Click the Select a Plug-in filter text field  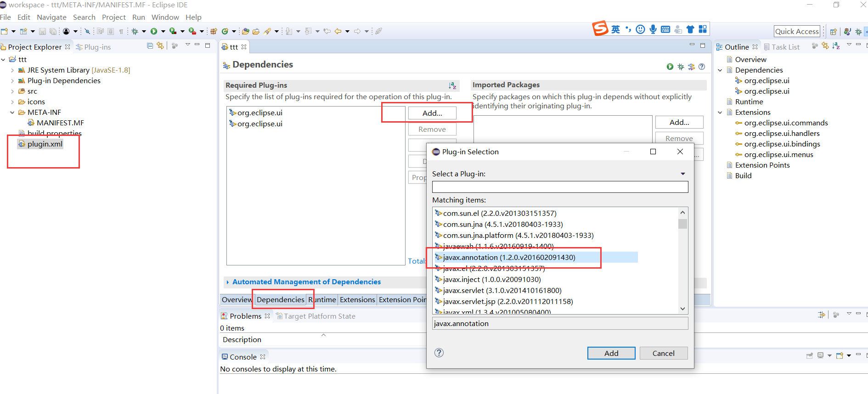560,187
